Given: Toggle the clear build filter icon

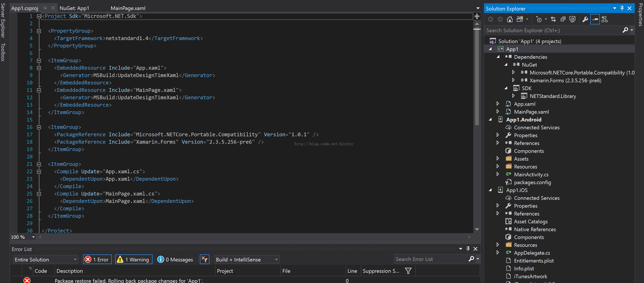Looking at the screenshot, I should click(204, 259).
